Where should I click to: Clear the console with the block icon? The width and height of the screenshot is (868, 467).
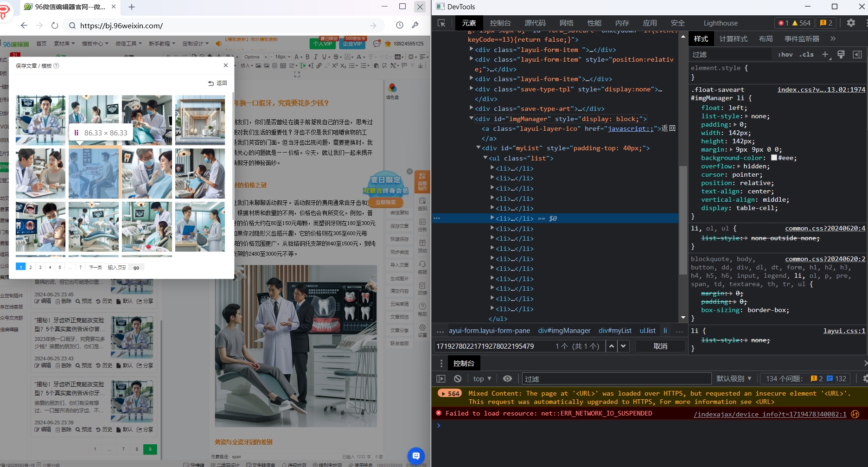(x=458, y=379)
